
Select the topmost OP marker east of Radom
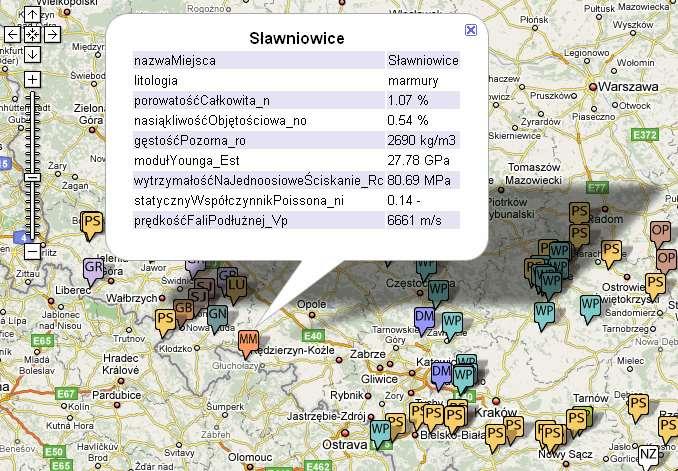(x=660, y=234)
